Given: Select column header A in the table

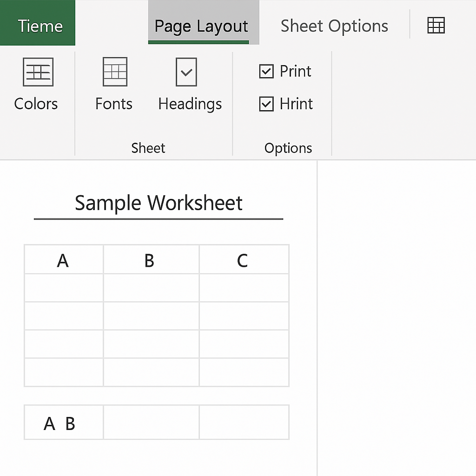Looking at the screenshot, I should pos(63,259).
